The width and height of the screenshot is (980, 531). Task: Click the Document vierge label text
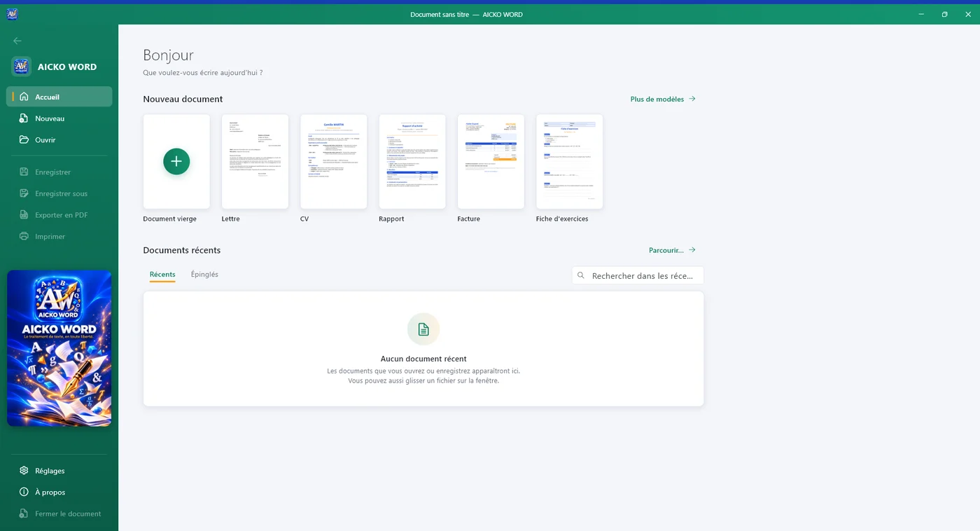pos(169,219)
